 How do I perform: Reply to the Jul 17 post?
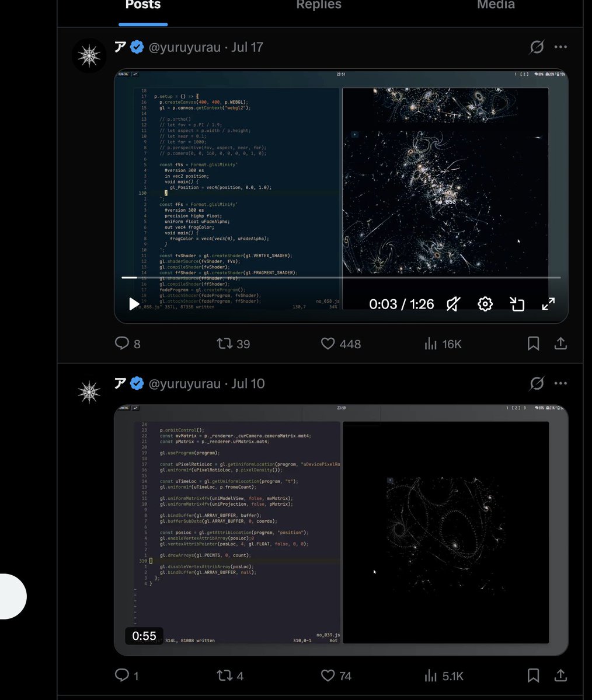(128, 344)
